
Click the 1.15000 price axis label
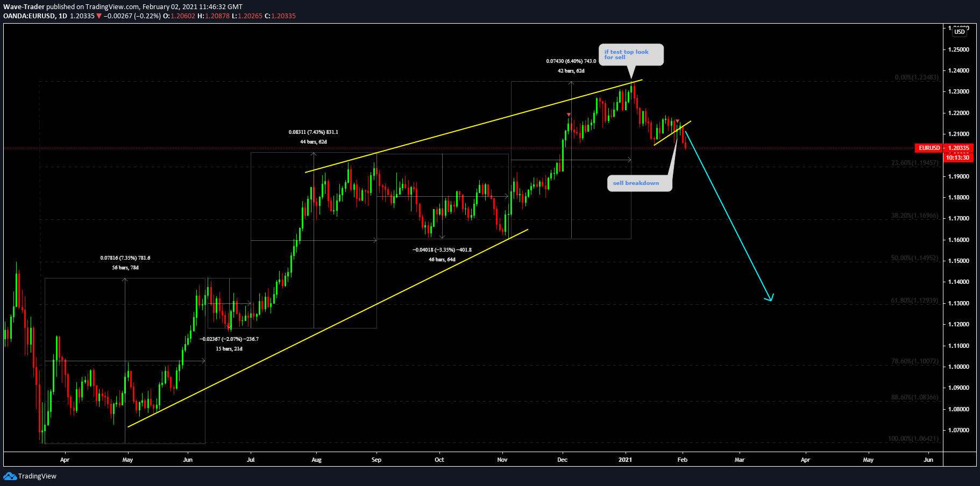958,261
